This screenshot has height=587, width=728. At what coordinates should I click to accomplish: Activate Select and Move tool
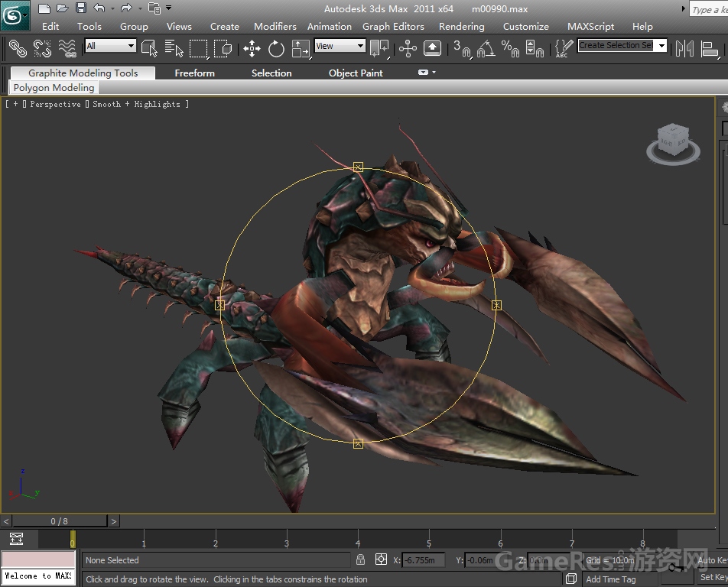click(x=252, y=49)
